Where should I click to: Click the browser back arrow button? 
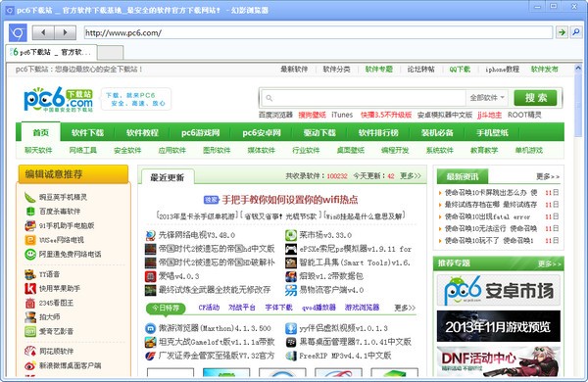click(43, 32)
